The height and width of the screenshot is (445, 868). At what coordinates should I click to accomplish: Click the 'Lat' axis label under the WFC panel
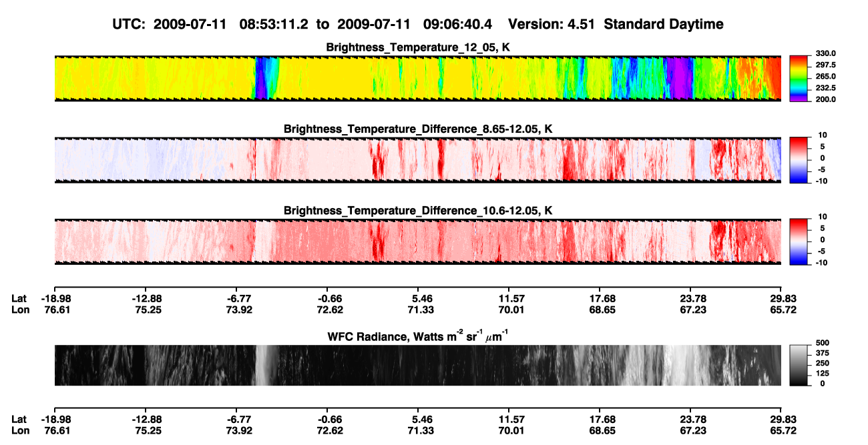point(19,419)
